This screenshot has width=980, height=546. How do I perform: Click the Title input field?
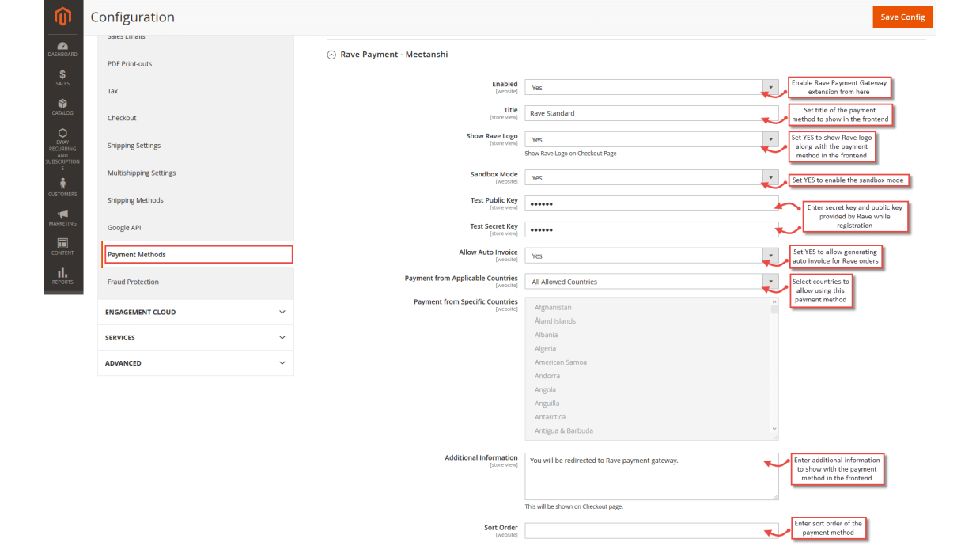(652, 113)
